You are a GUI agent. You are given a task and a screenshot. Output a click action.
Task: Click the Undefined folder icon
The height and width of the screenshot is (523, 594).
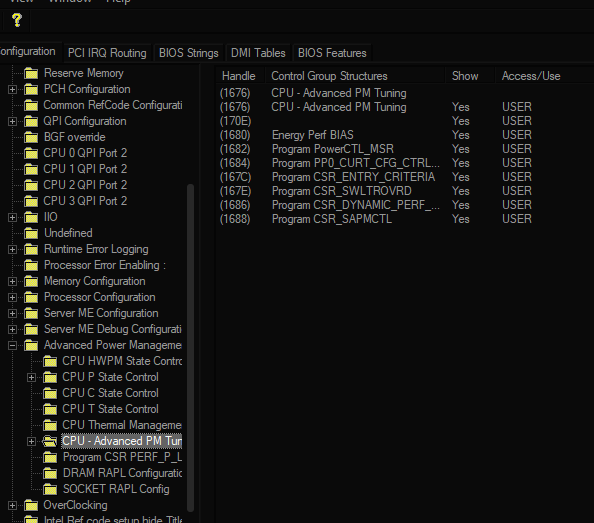[x=31, y=233]
